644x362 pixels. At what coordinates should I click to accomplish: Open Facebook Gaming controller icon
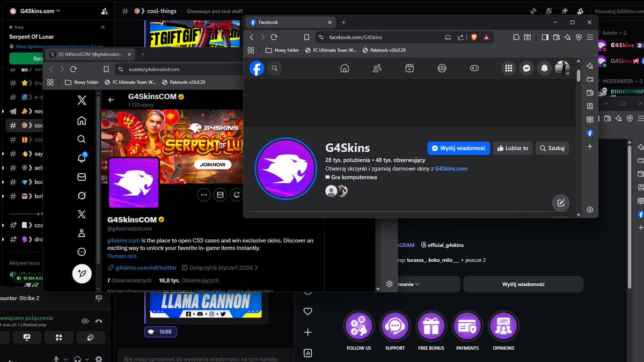pyautogui.click(x=474, y=68)
